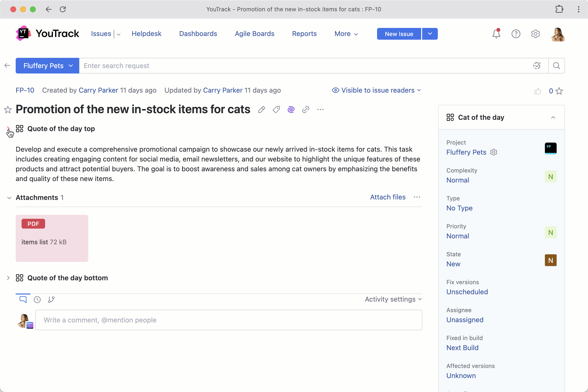The image size is (588, 392).
Task: Collapse the Attachments section
Action: [9, 198]
